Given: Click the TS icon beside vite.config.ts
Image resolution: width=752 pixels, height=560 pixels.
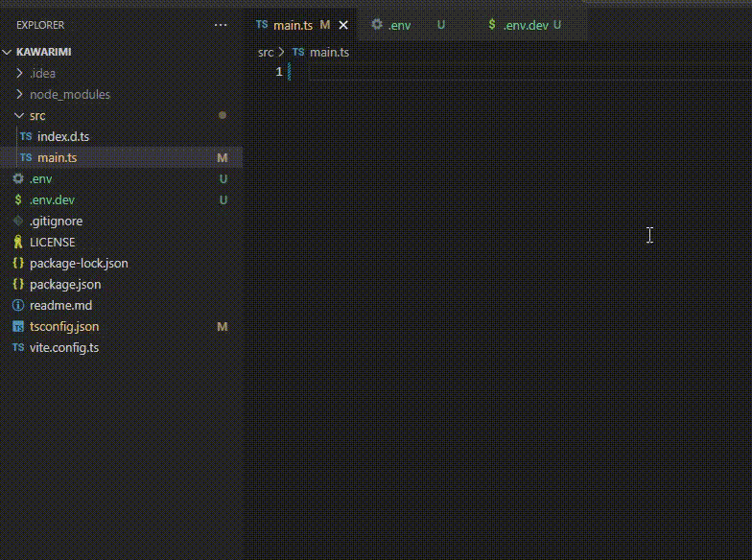Looking at the screenshot, I should [x=18, y=347].
